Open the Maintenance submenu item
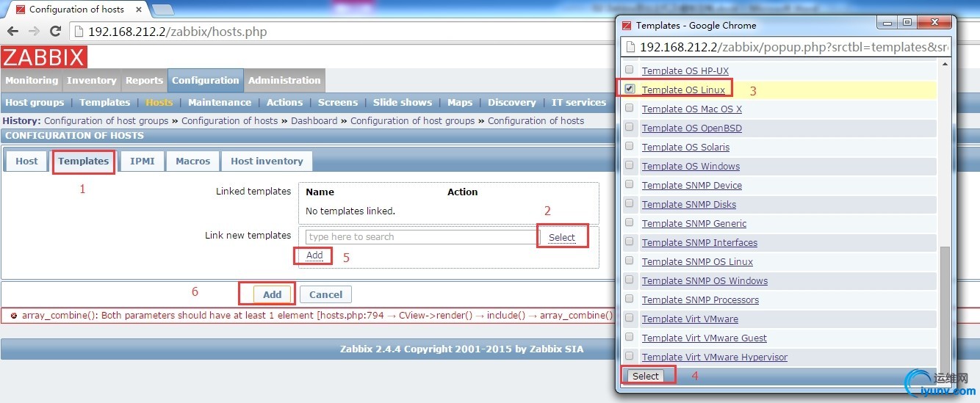This screenshot has width=980, height=403. [220, 103]
